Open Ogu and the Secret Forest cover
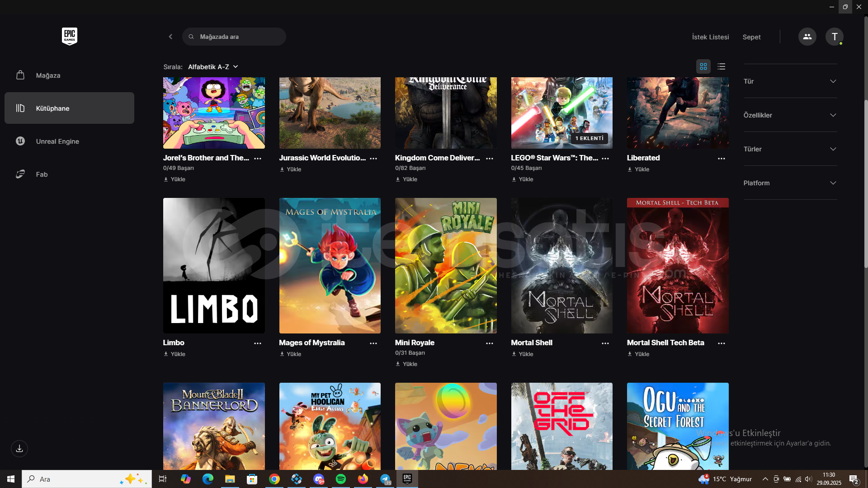Viewport: 868px width, 488px height. tap(678, 427)
